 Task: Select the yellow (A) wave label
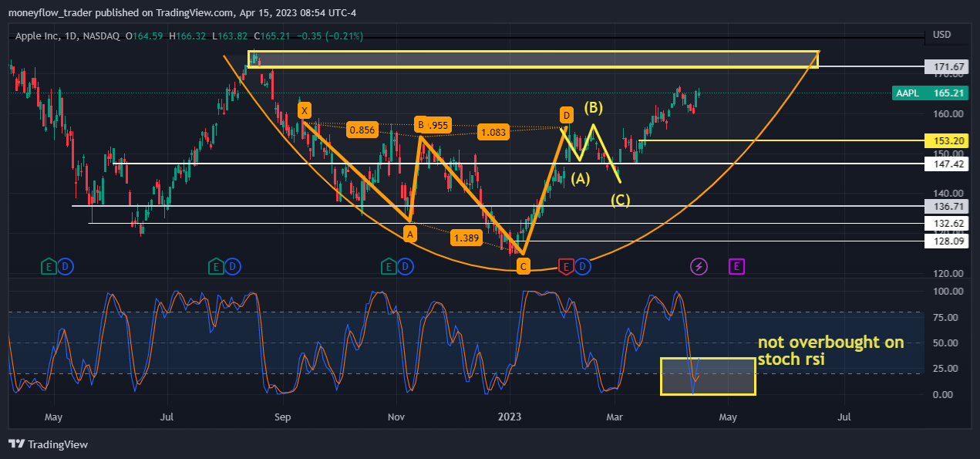[580, 178]
